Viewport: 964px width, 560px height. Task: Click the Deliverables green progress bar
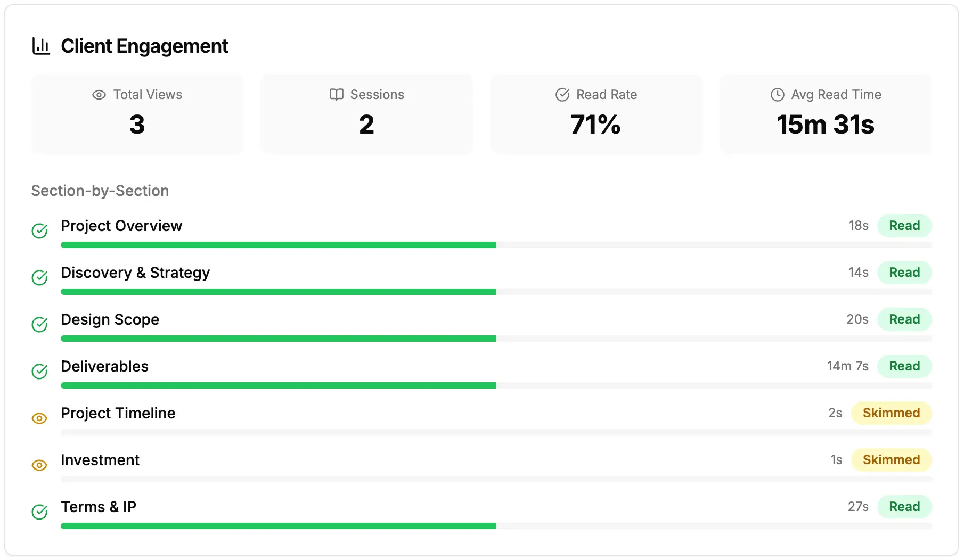[278, 385]
